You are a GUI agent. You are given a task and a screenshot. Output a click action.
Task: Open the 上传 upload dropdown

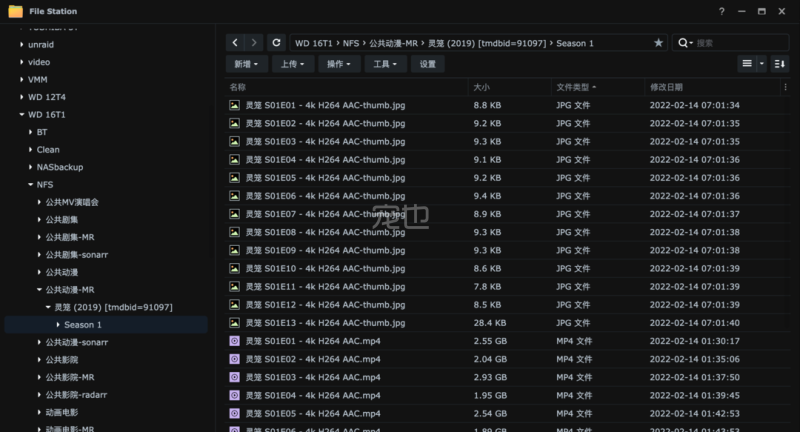coord(292,64)
